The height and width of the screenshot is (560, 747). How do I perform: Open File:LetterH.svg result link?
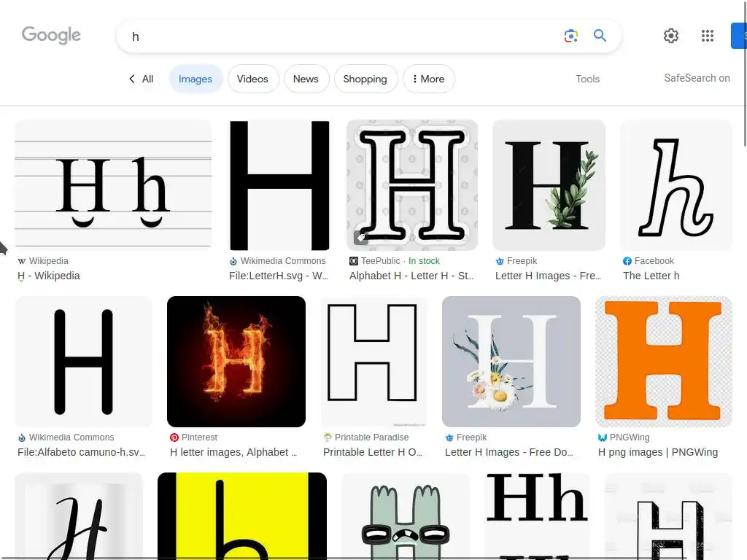pos(279,276)
